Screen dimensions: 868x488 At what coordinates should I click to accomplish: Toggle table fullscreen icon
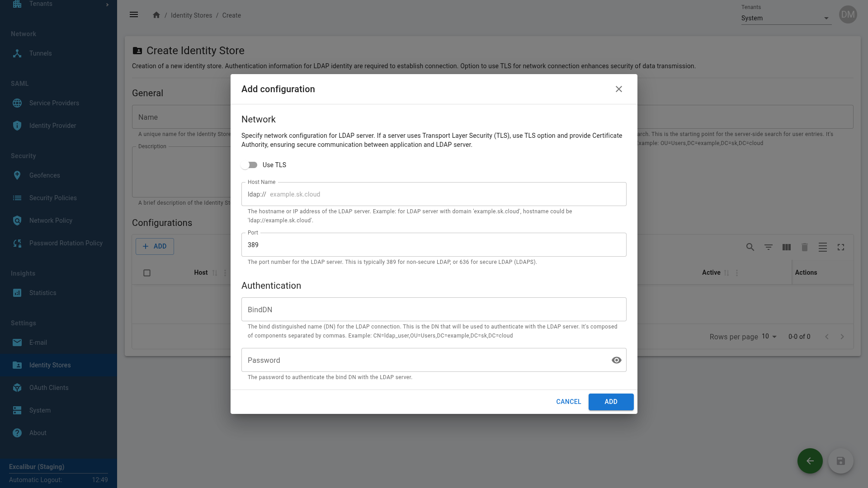841,247
